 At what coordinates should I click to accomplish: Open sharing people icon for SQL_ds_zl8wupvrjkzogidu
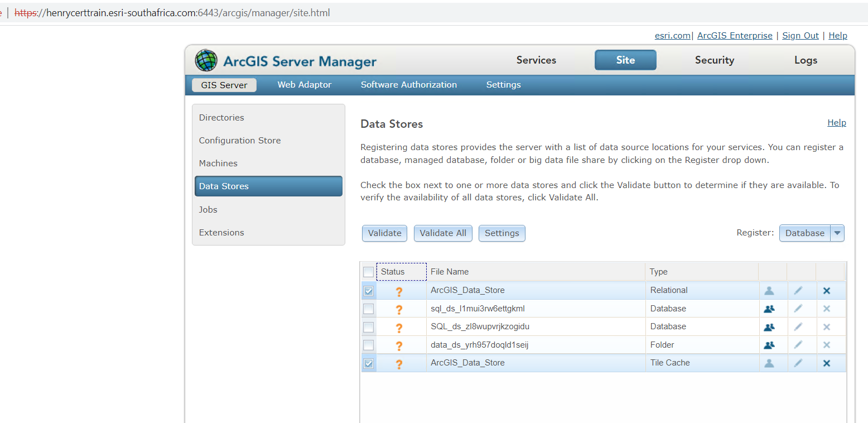(769, 327)
